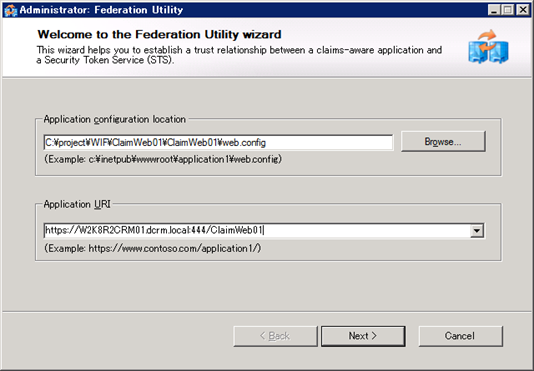
Task: Click the Federation Utility title bar icon
Action: pos(10,10)
